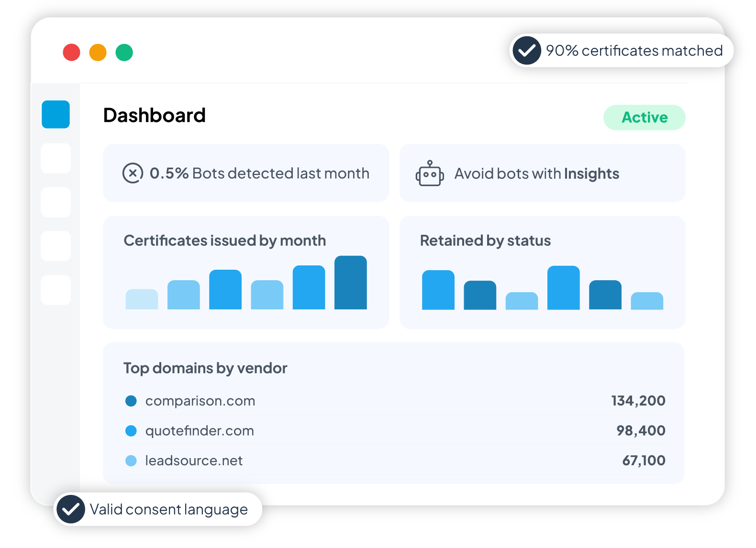
Task: Open the Insights link
Action: click(591, 174)
